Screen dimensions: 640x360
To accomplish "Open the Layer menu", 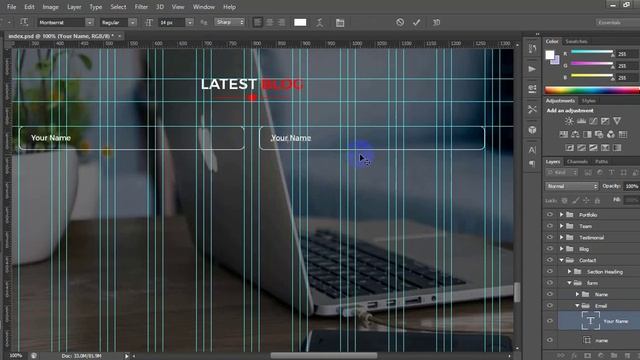I will pos(74,7).
